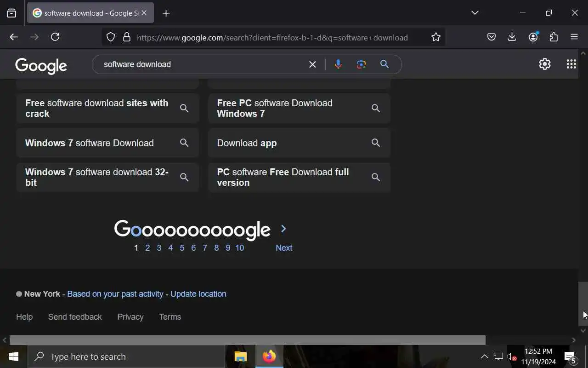Go to results page 6
The image size is (588, 368).
click(x=193, y=248)
